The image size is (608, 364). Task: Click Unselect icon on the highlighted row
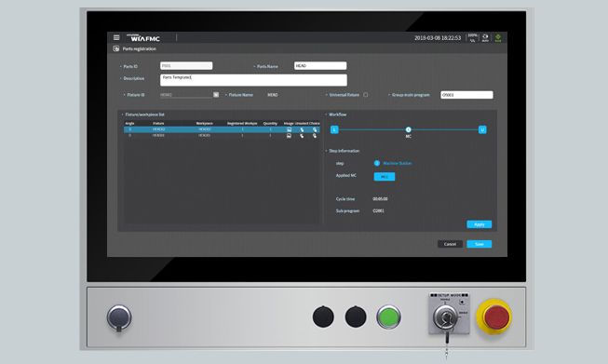[x=302, y=129]
